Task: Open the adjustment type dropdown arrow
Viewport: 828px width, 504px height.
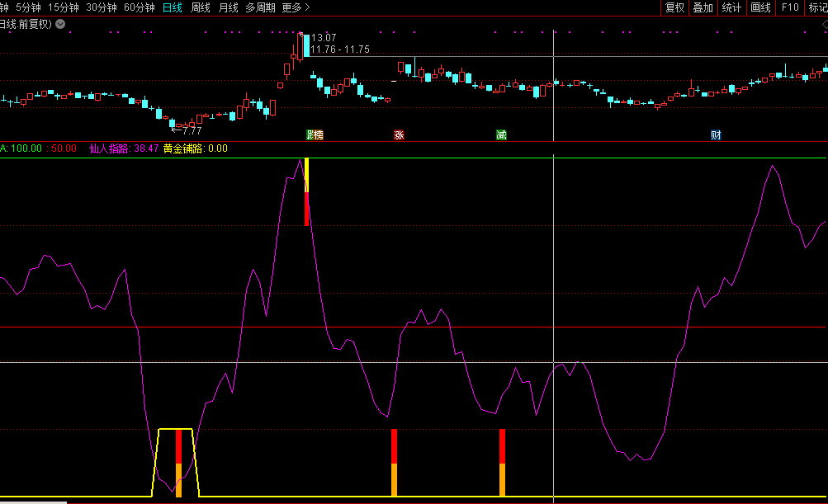Action: pyautogui.click(x=60, y=24)
